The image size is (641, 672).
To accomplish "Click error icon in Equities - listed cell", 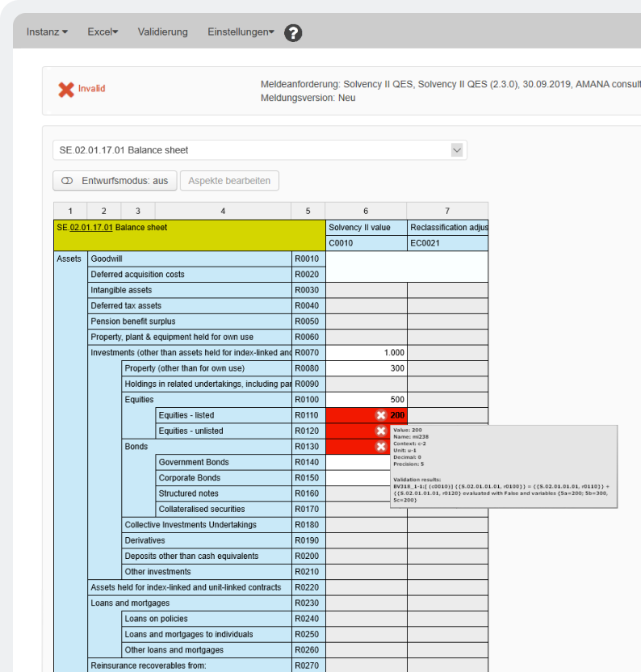I will click(381, 415).
